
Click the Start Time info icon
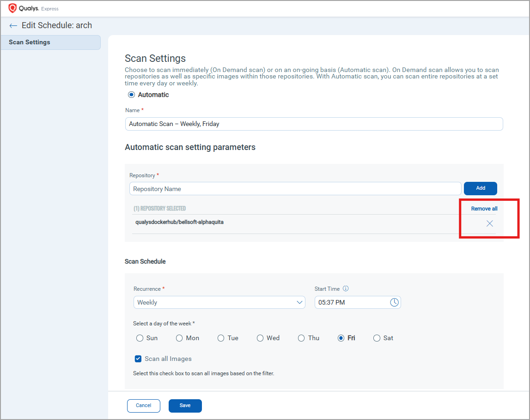[346, 289]
